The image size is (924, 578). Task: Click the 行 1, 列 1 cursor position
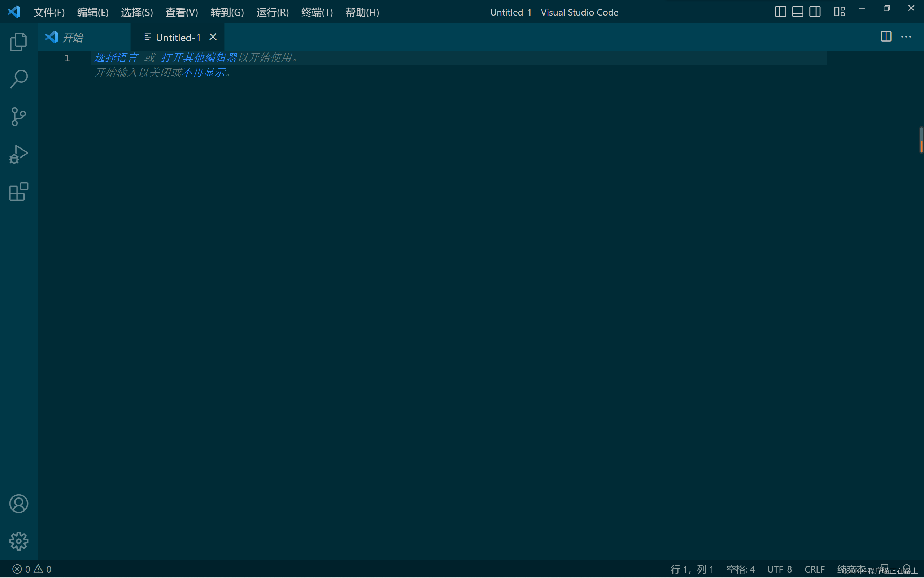click(692, 569)
